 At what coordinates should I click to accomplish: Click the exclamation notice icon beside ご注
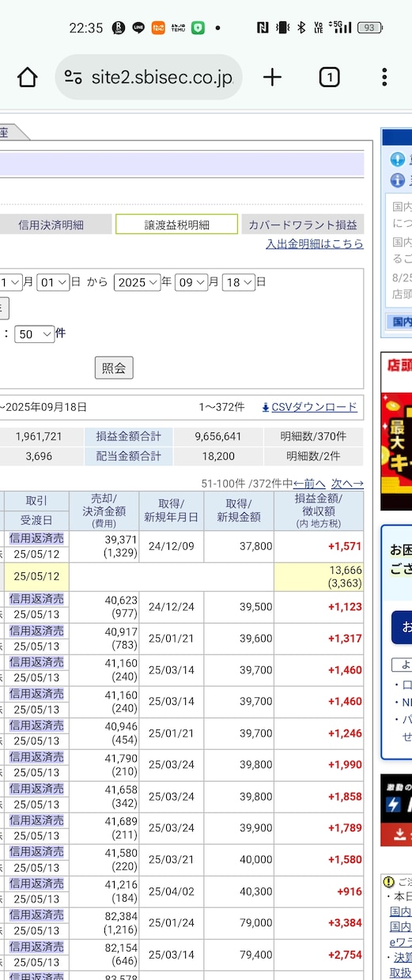pos(388,881)
